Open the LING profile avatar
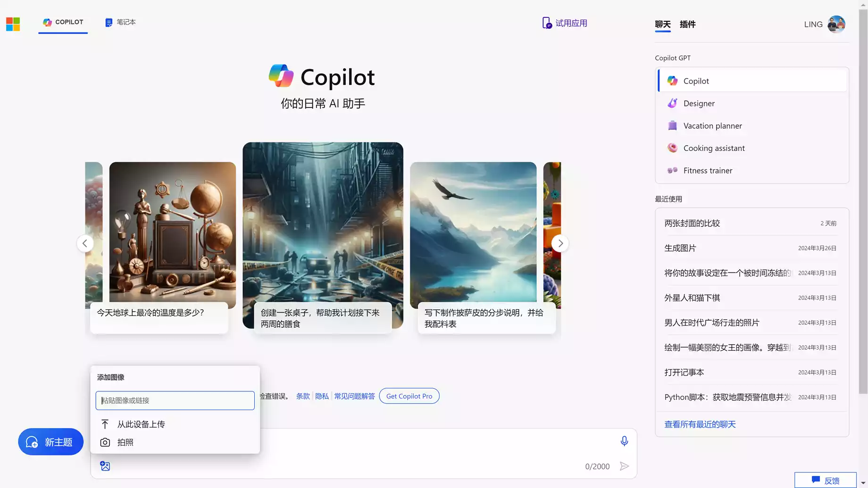The height and width of the screenshot is (488, 868). (836, 24)
